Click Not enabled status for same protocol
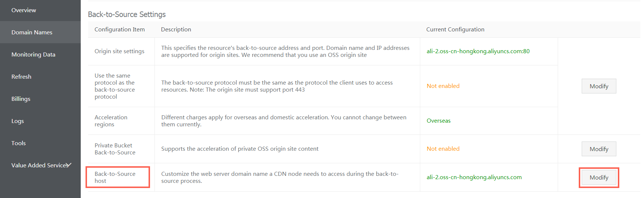Viewport: 644px width, 198px height. coord(443,86)
